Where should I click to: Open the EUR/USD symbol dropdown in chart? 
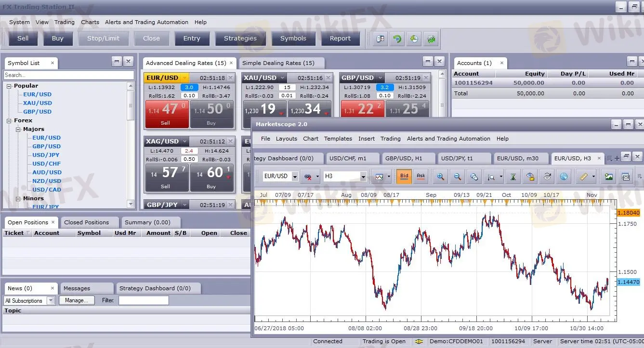point(294,177)
